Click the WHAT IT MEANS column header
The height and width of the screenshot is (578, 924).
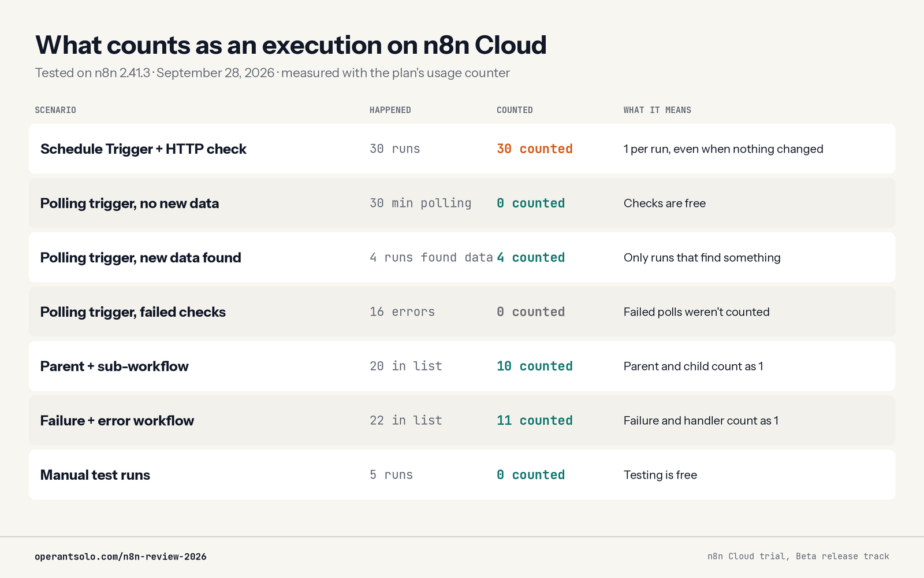pos(657,110)
